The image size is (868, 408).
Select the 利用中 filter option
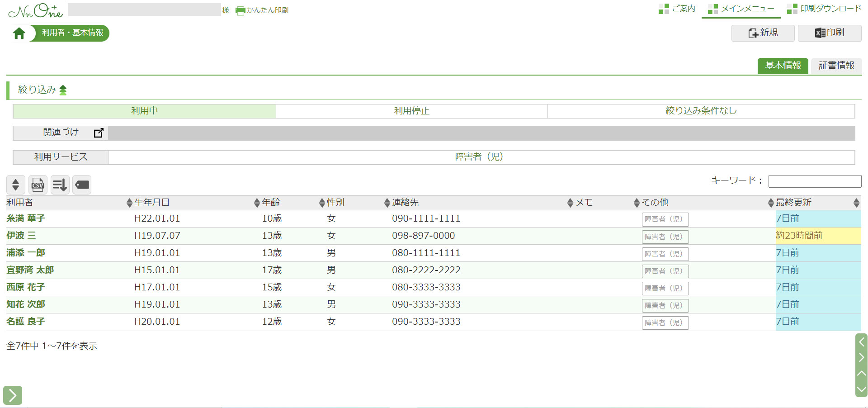click(x=144, y=111)
